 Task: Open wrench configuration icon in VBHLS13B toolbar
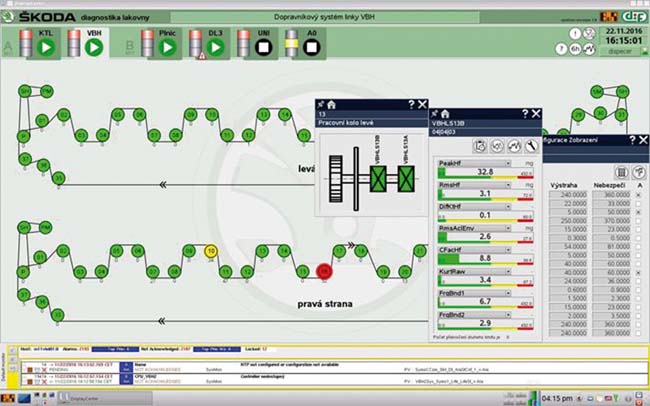pyautogui.click(x=531, y=146)
